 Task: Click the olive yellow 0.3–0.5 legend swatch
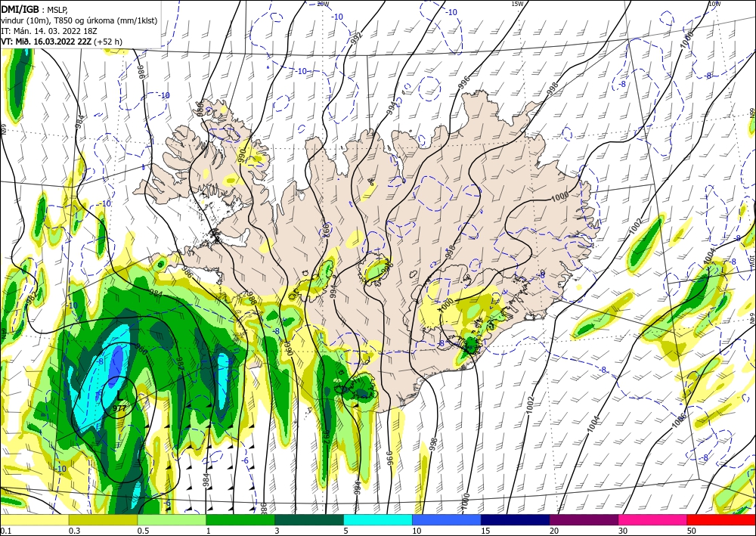[103, 519]
